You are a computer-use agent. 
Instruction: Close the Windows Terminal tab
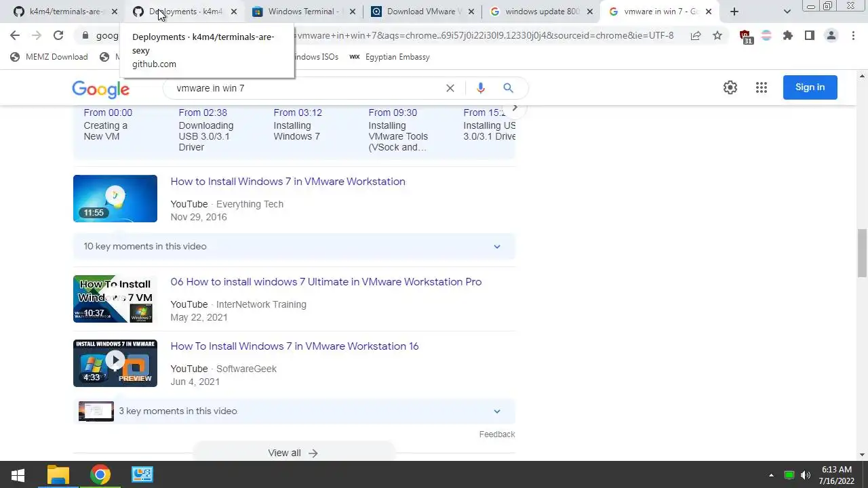coord(353,12)
